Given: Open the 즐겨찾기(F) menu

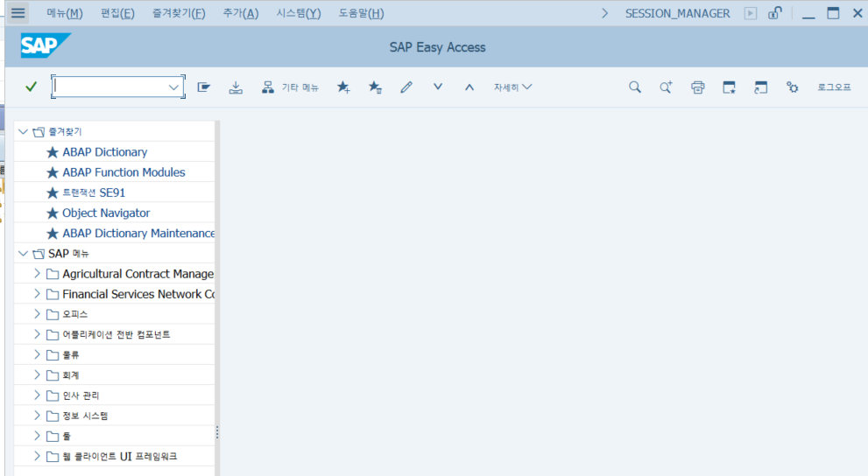Looking at the screenshot, I should coord(179,13).
